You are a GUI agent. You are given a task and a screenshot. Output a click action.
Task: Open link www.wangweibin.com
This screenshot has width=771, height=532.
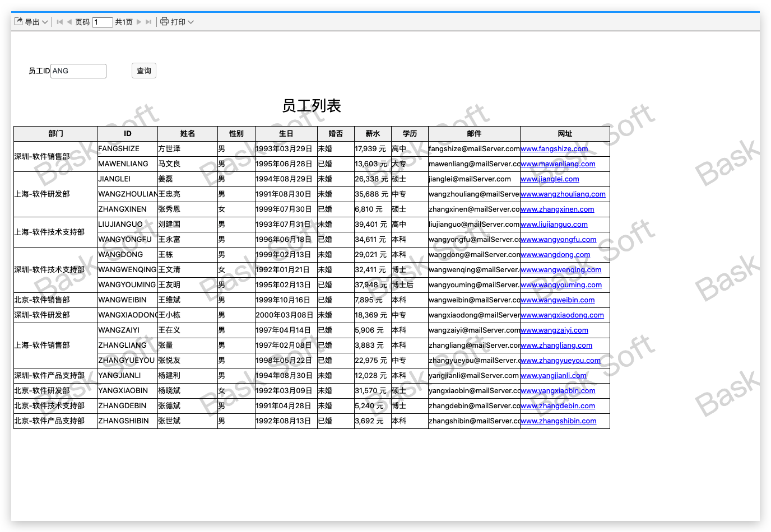(558, 300)
